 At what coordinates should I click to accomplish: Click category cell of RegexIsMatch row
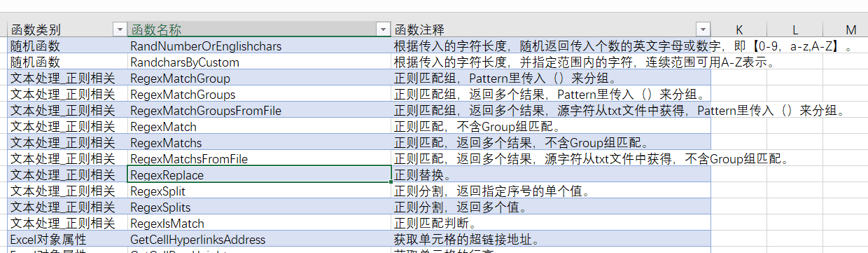[68, 224]
